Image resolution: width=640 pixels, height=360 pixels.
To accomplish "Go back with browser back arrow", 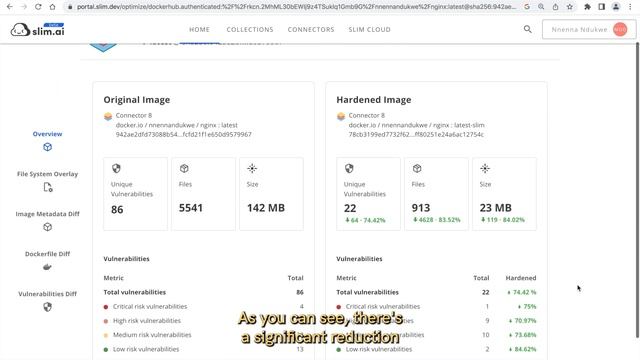I will 9,7.
